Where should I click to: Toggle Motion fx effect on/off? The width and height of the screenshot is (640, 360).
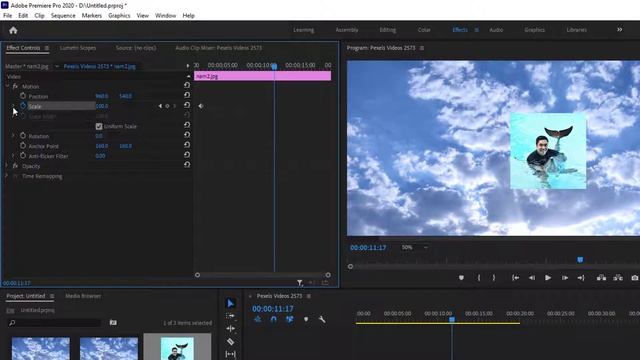click(x=15, y=87)
